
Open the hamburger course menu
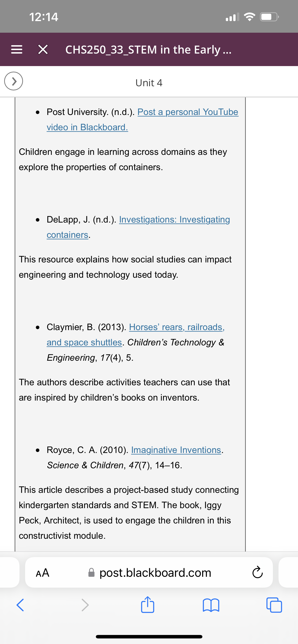pyautogui.click(x=17, y=50)
